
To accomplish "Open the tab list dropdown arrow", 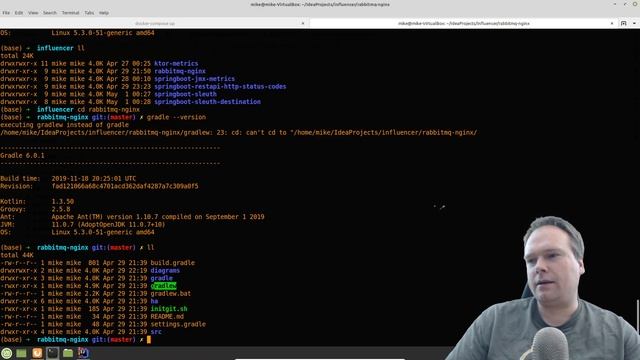I will [x=634, y=23].
